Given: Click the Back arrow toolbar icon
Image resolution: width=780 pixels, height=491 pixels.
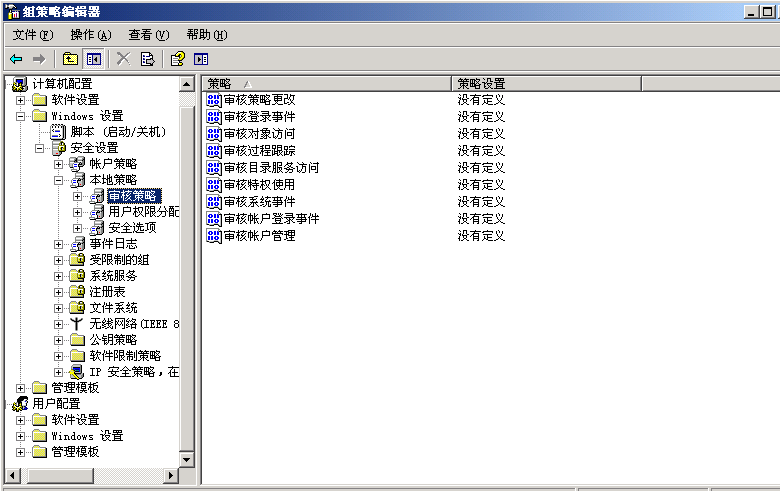Looking at the screenshot, I should (16, 59).
